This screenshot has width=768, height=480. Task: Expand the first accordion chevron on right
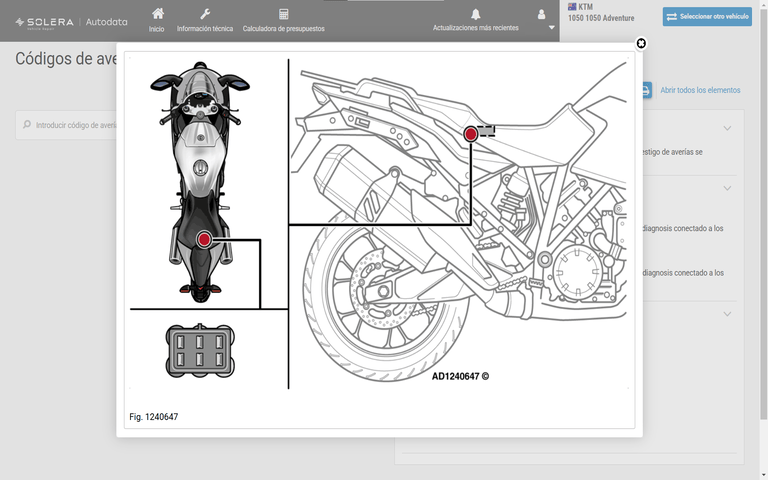click(x=727, y=128)
